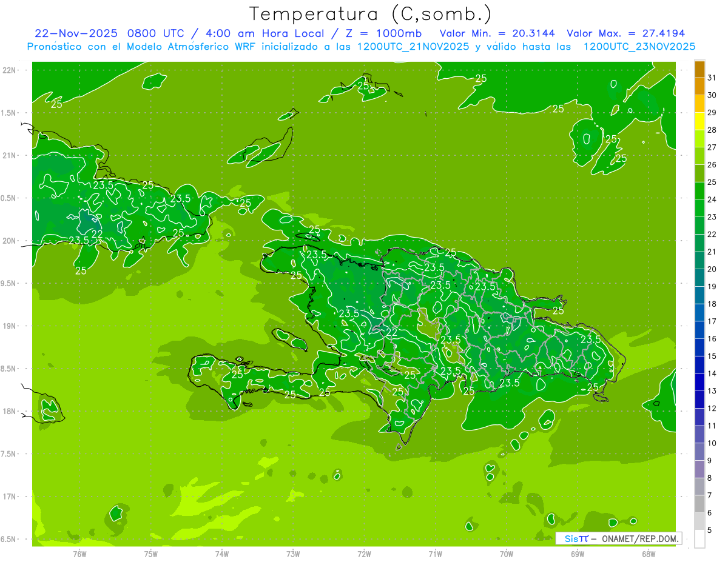Viewport: 728px width, 562px height.
Task: Click the "68W" longitude axis label
Action: pos(649,554)
